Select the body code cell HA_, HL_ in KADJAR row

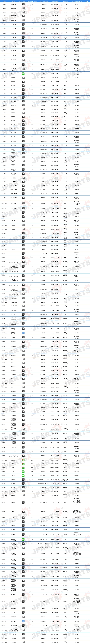65,337
